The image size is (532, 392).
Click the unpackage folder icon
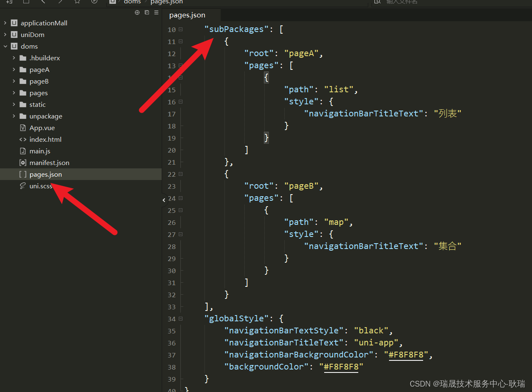(23, 116)
